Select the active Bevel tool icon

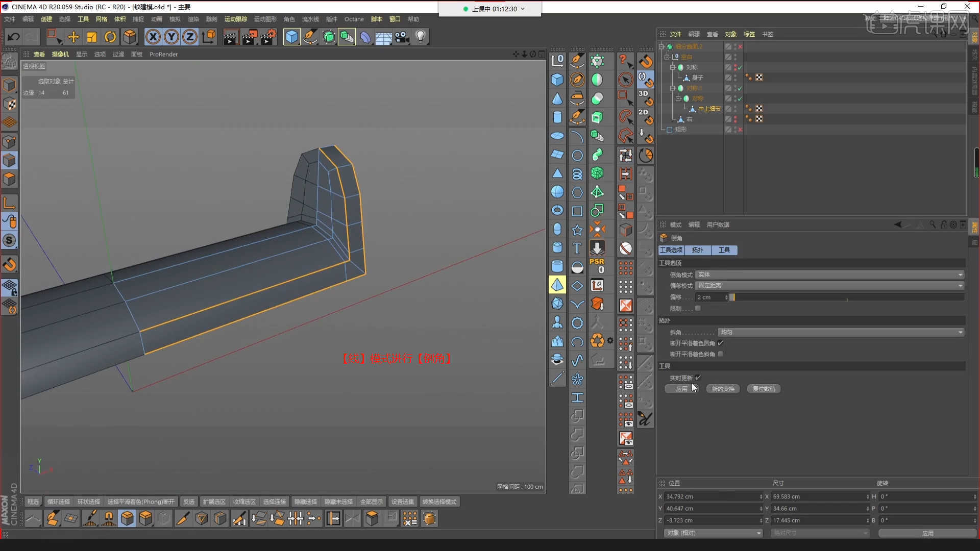(127, 519)
